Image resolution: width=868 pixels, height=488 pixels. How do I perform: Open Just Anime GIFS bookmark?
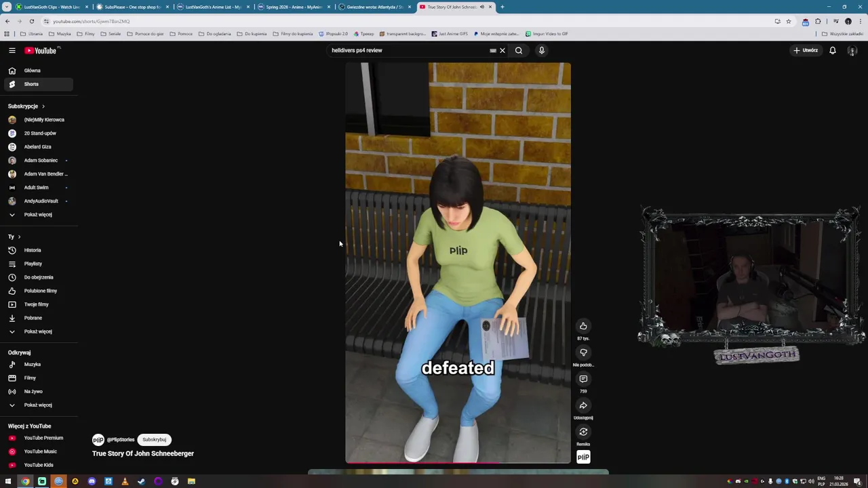(x=450, y=34)
